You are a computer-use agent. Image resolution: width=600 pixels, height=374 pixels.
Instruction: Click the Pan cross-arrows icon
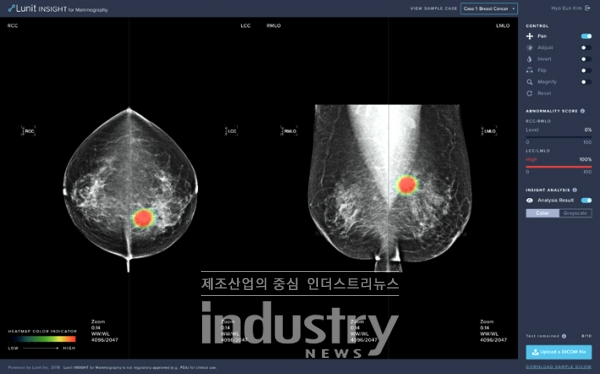coord(530,36)
